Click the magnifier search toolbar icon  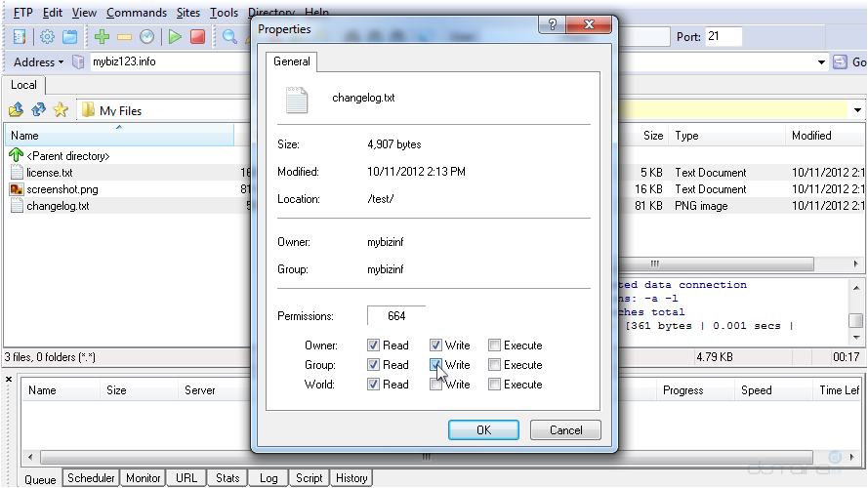(x=229, y=37)
